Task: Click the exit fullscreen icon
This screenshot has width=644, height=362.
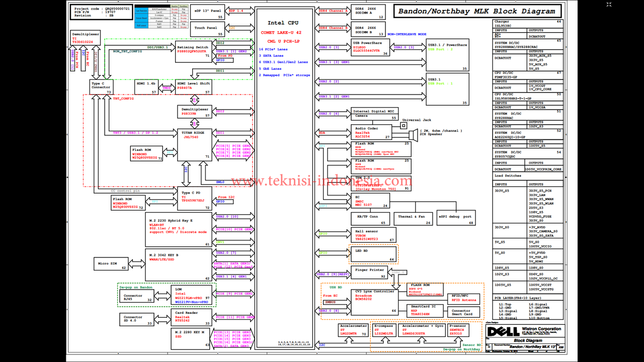Action: click(x=609, y=5)
